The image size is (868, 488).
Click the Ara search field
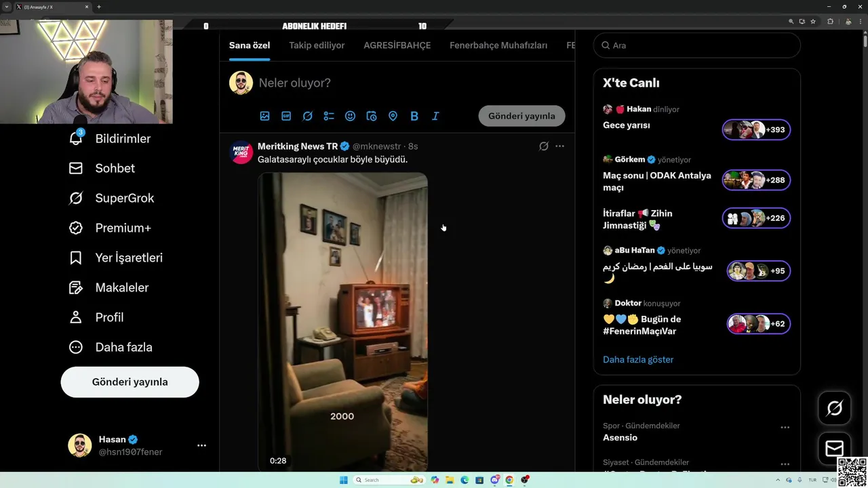[x=696, y=45]
